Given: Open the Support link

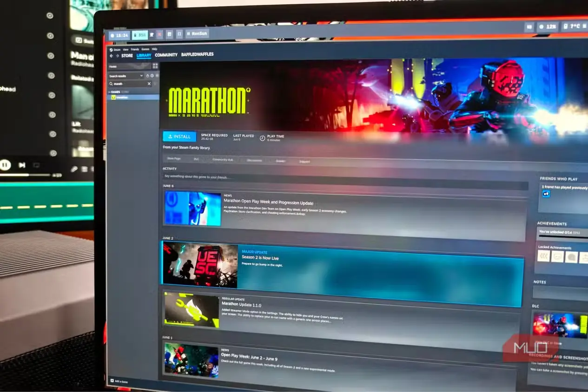Looking at the screenshot, I should pyautogui.click(x=304, y=162).
